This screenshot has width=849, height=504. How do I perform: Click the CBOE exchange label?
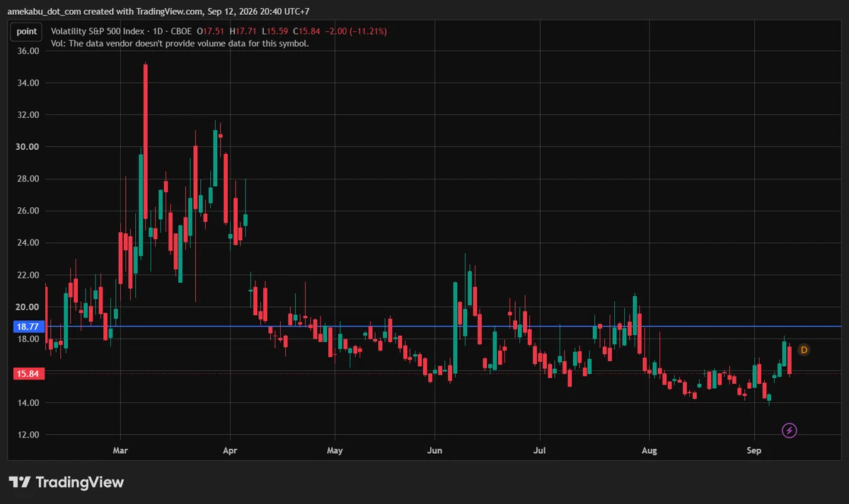[183, 31]
